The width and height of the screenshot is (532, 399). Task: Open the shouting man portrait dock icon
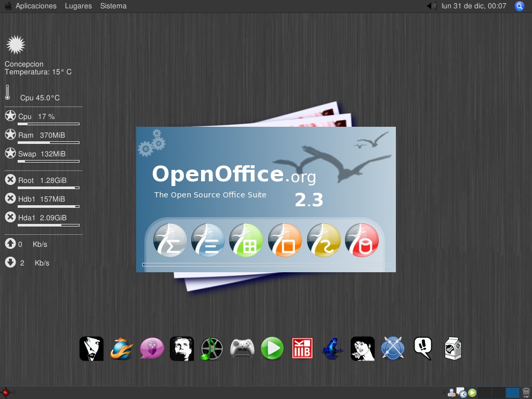[182, 349]
